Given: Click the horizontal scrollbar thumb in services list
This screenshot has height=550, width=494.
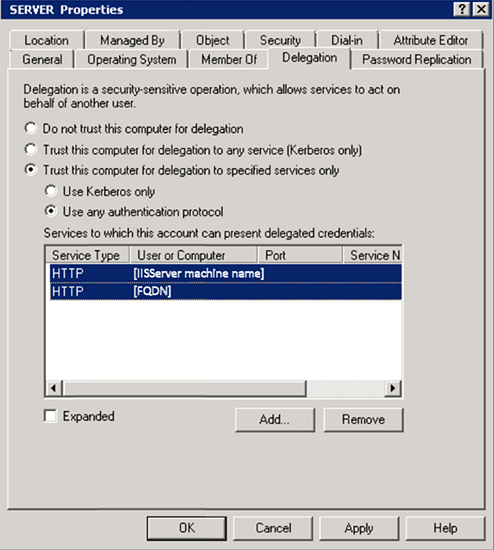Looking at the screenshot, I should point(185,388).
